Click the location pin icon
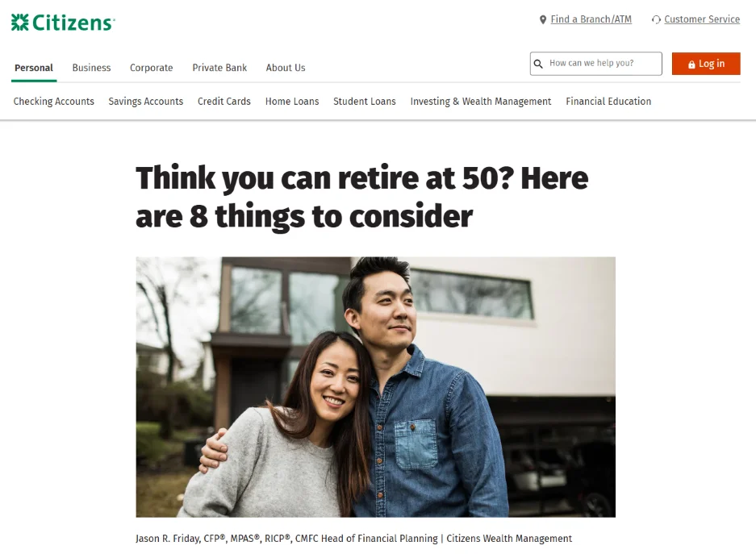The height and width of the screenshot is (554, 756). 543,19
